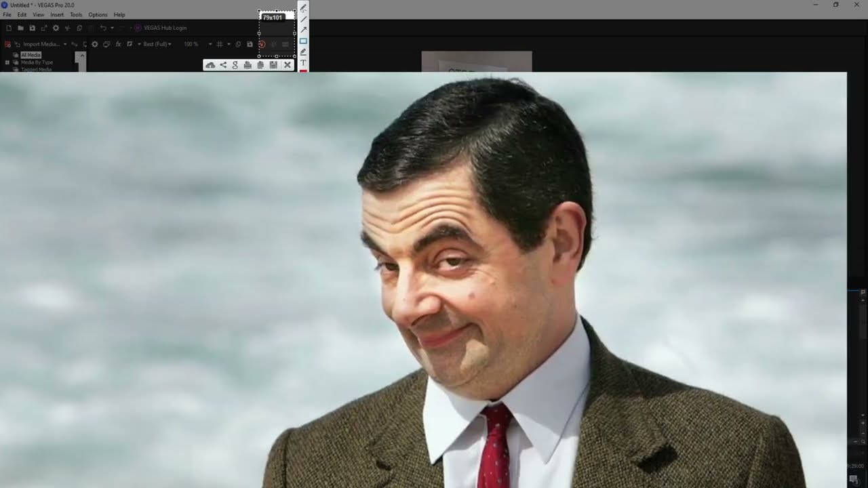868x488 pixels.
Task: Open a project with the folder icon
Action: tap(21, 28)
